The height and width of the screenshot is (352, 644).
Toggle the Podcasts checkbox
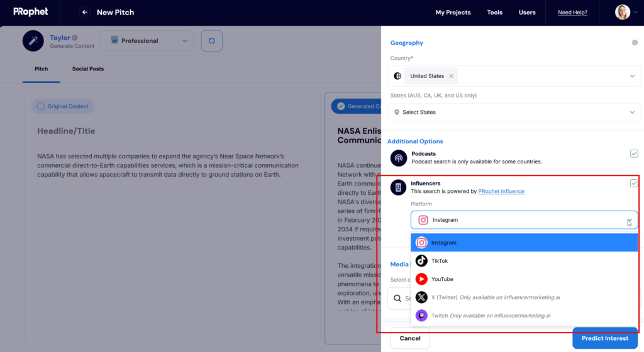pos(634,153)
